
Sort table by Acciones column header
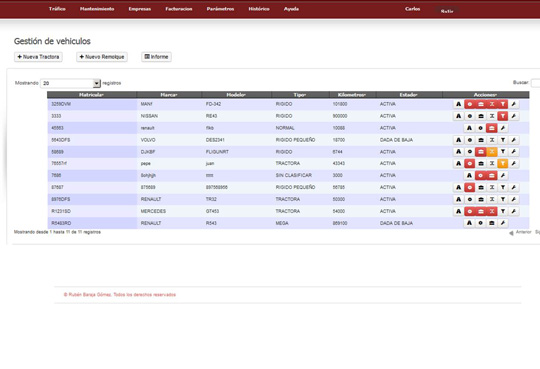(x=485, y=95)
